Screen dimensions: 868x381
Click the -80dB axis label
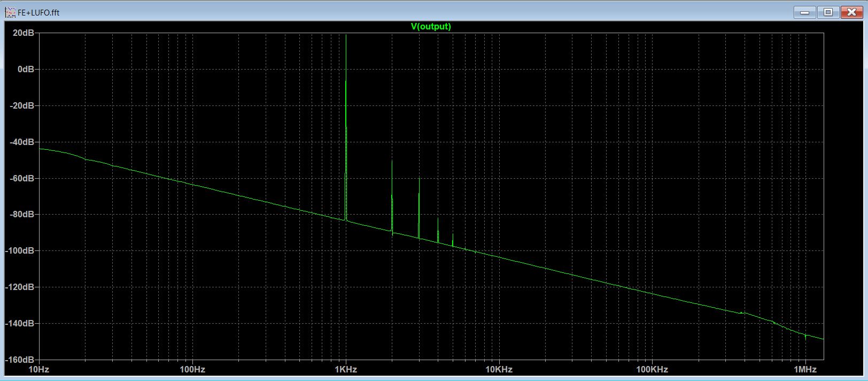click(x=22, y=215)
